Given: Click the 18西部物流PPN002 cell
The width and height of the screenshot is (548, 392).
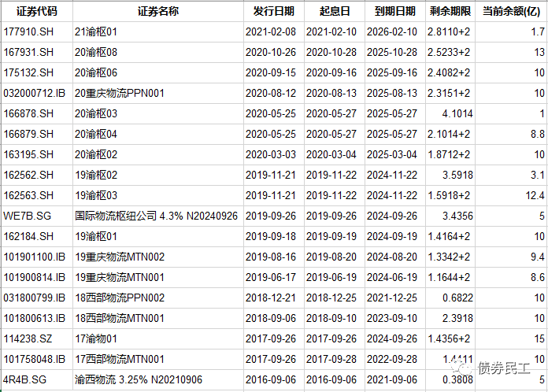Looking at the screenshot, I should coord(119,298).
